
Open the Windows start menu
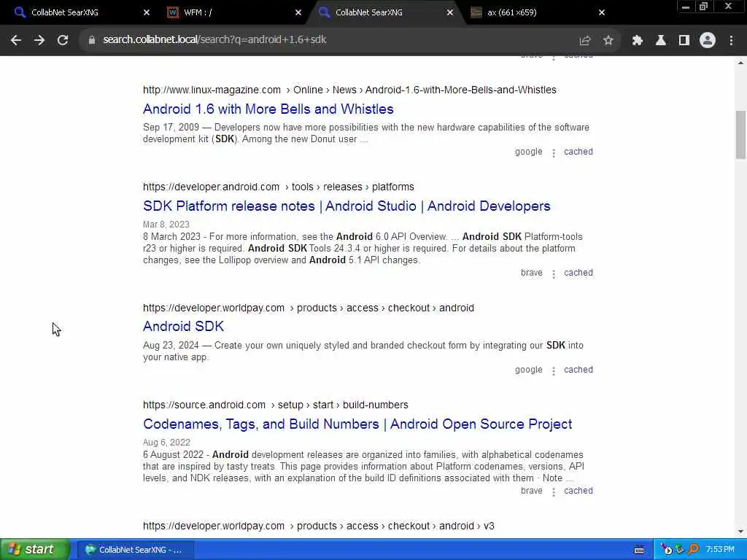click(x=34, y=549)
